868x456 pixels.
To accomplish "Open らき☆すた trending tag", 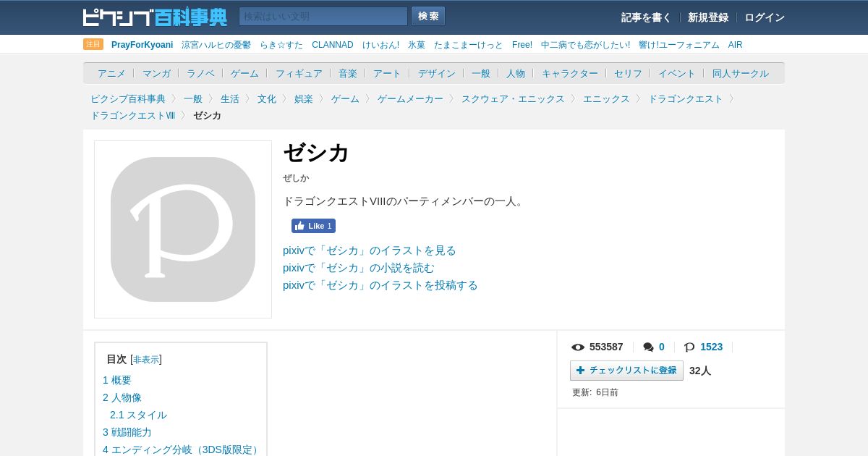I will pyautogui.click(x=281, y=45).
